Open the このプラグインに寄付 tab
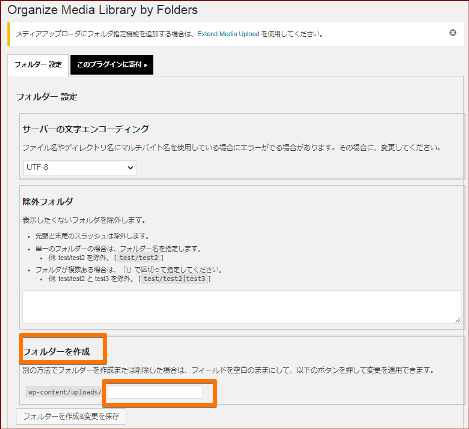Image resolution: width=469 pixels, height=429 pixels. [112, 65]
